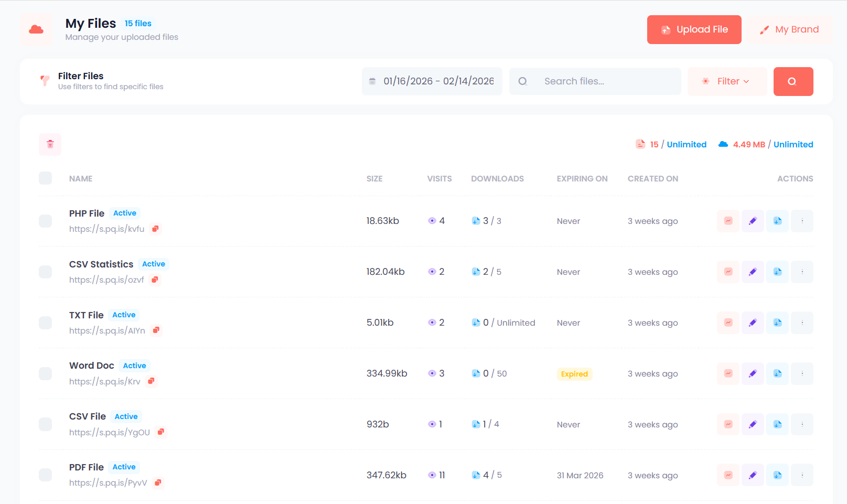
Task: Download the TXT File
Action: click(x=777, y=323)
